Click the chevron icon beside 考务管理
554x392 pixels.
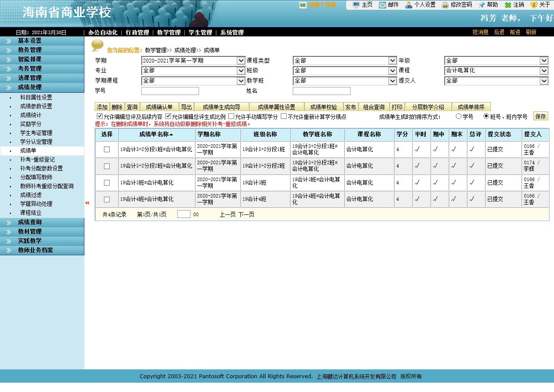(9, 69)
